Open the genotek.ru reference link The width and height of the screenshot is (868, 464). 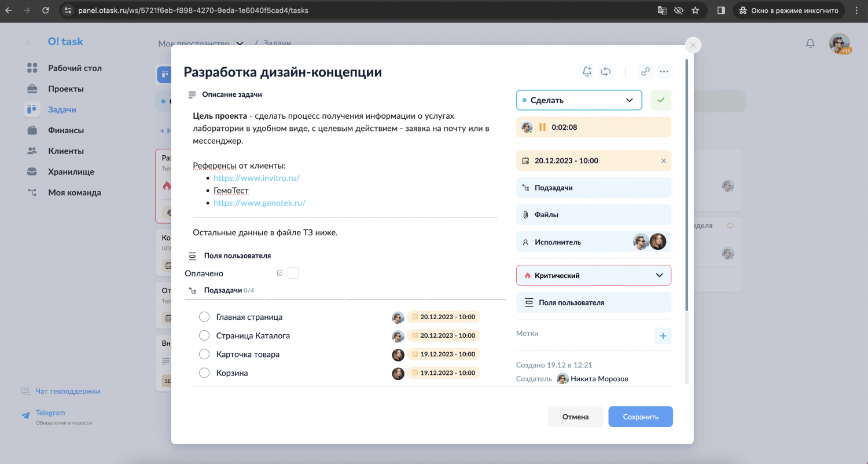click(259, 203)
